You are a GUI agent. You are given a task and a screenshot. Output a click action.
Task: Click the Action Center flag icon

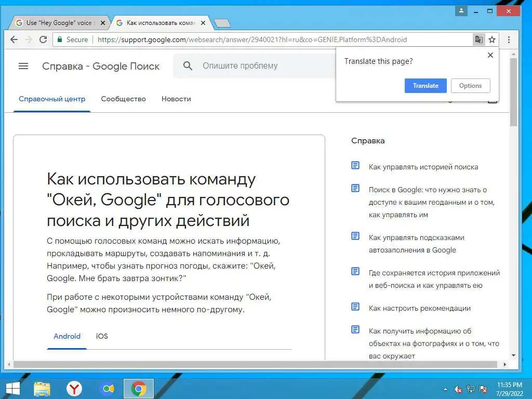[x=483, y=389]
